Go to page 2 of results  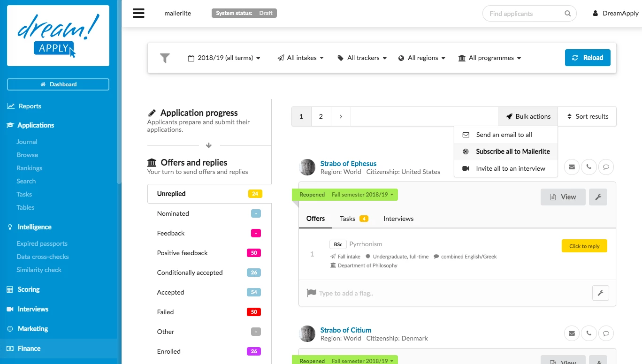[321, 117]
